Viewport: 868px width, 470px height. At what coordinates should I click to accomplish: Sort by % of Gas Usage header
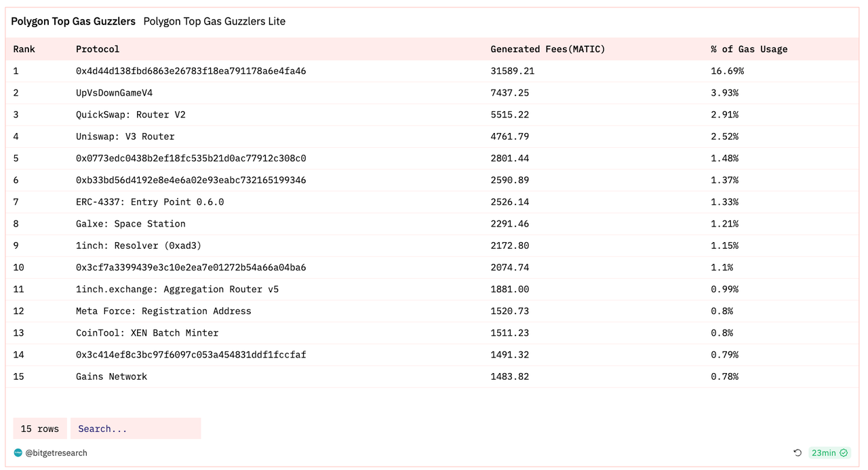749,50
